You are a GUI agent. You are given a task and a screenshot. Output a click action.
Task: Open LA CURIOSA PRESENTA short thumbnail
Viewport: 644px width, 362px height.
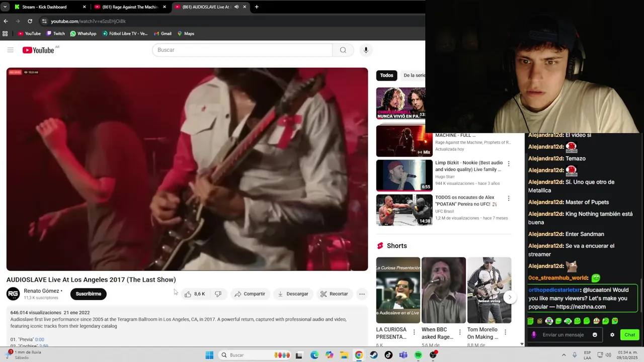click(398, 290)
